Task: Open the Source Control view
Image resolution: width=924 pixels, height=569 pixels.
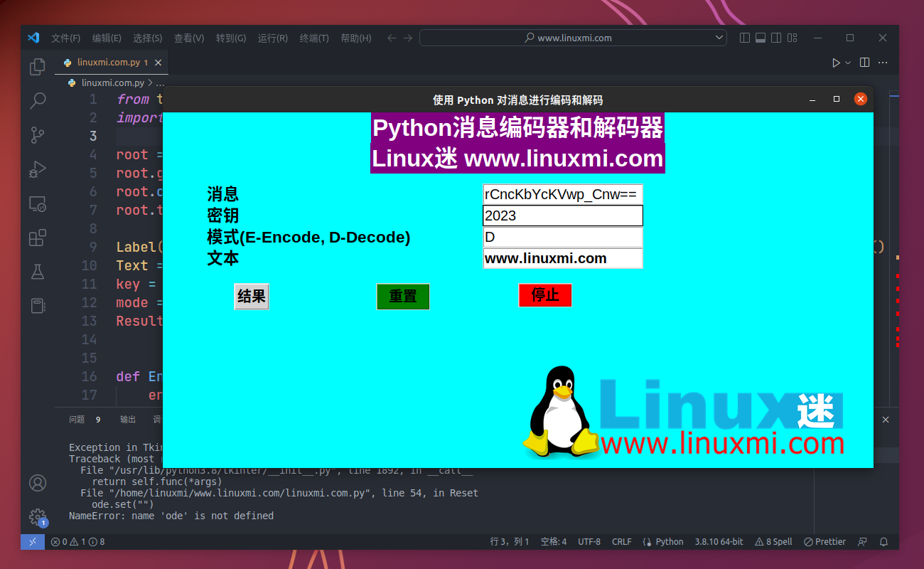Action: [38, 135]
